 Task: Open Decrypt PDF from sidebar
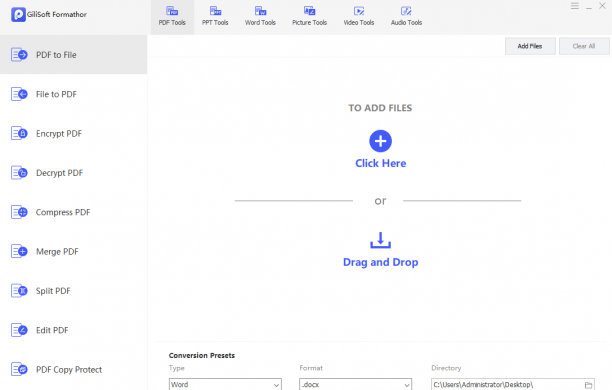coord(73,173)
